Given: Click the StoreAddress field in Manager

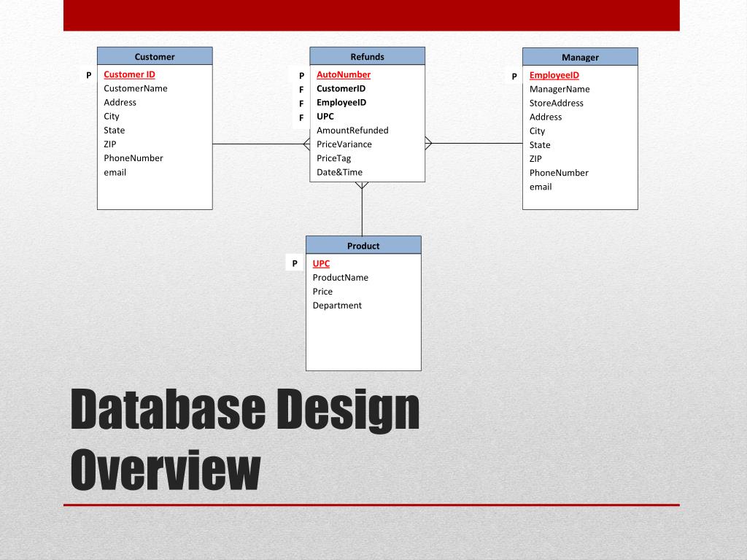Looking at the screenshot, I should pyautogui.click(x=556, y=103).
